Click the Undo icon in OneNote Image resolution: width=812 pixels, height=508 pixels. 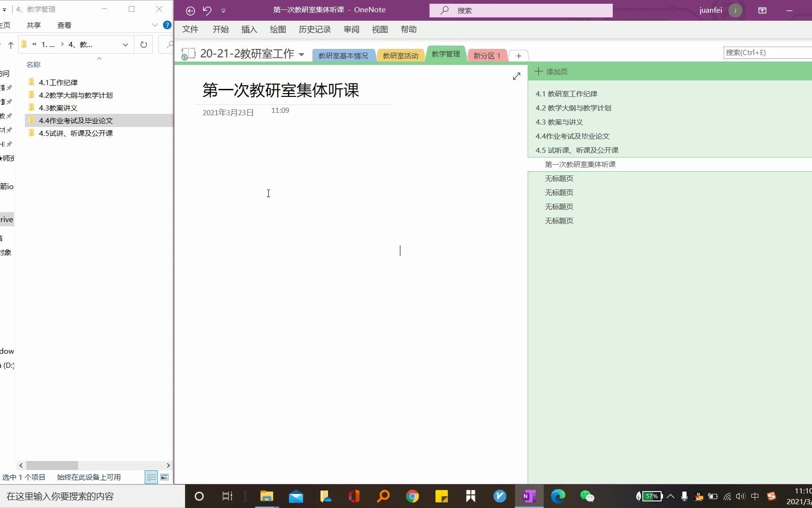point(207,10)
